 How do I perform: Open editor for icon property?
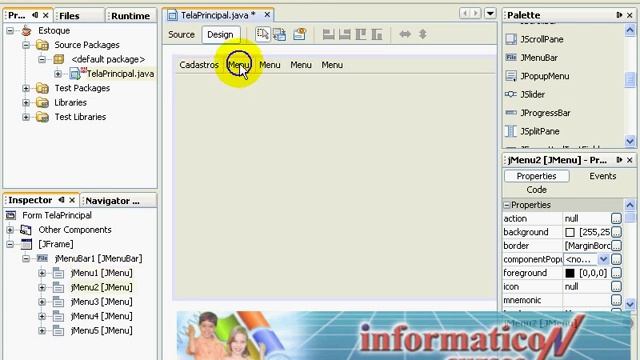coord(616,287)
